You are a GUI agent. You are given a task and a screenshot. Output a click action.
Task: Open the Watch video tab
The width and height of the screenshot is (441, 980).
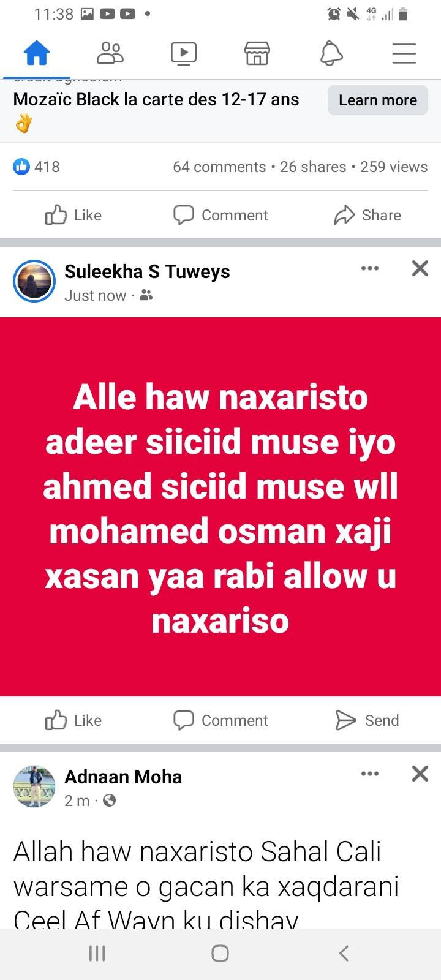coord(184,53)
